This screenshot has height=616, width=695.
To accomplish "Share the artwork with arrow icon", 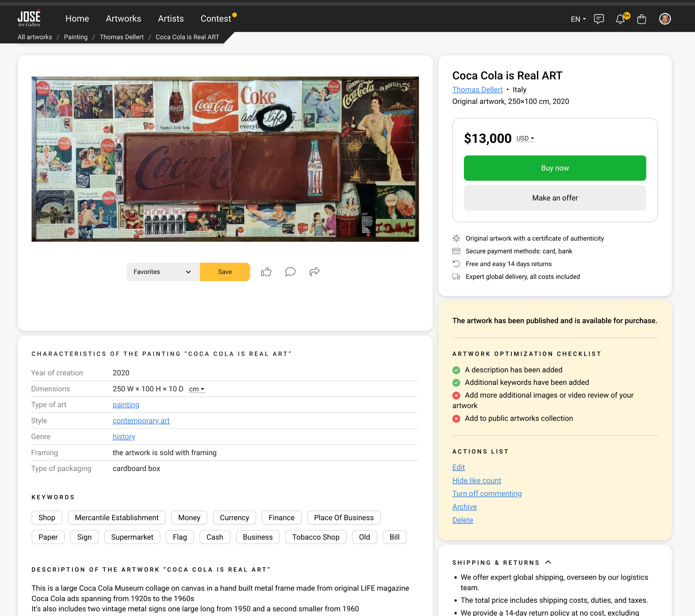I will [x=315, y=272].
